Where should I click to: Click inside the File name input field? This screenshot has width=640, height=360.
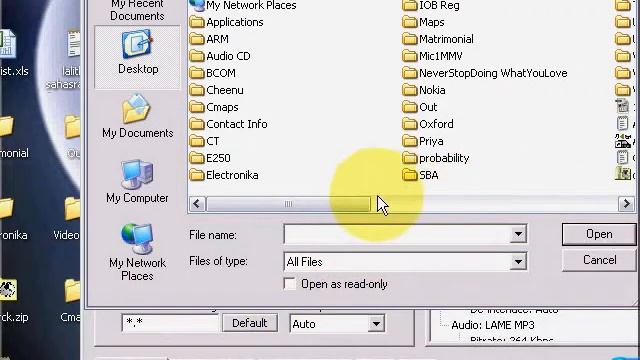pyautogui.click(x=397, y=234)
